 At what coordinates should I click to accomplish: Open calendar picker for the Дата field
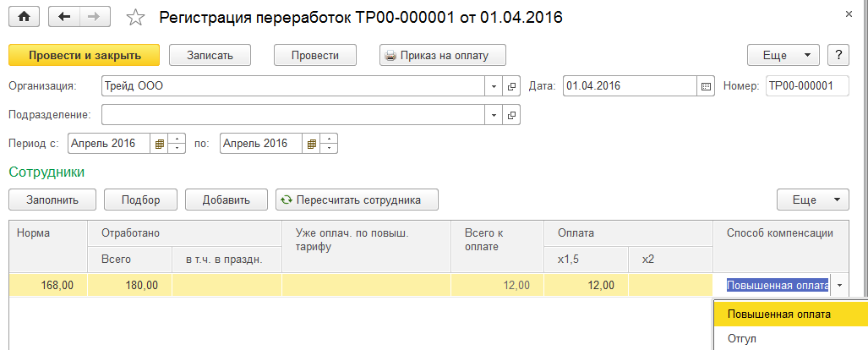[x=707, y=86]
